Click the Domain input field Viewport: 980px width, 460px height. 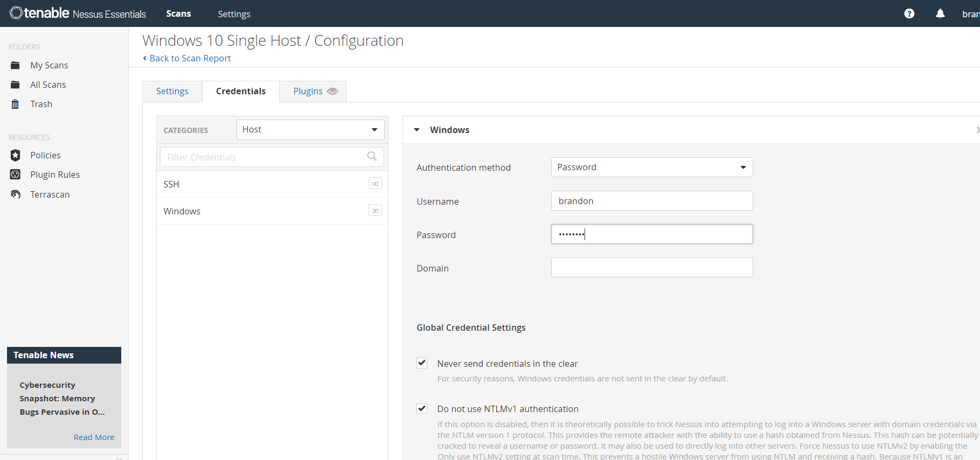651,268
